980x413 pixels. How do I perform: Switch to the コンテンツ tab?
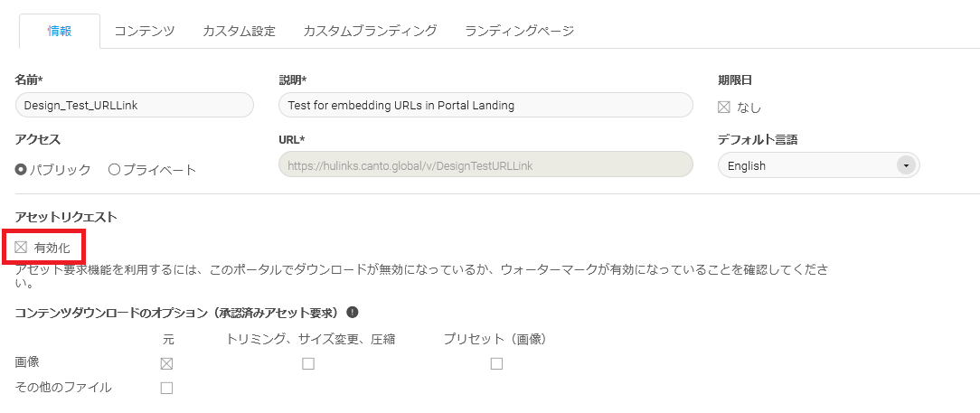click(x=144, y=31)
